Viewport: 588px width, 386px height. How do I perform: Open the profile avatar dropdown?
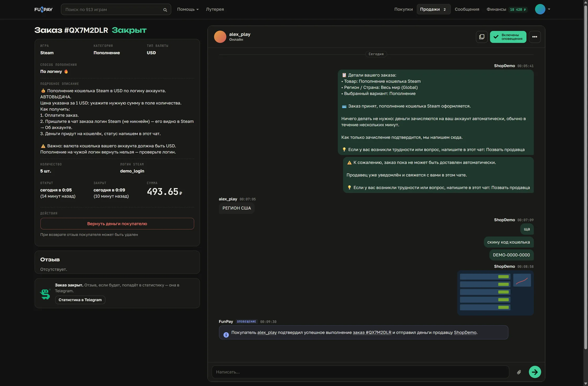click(543, 9)
